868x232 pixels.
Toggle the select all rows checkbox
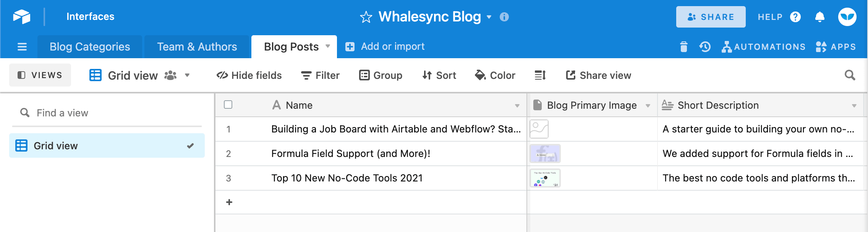[228, 105]
